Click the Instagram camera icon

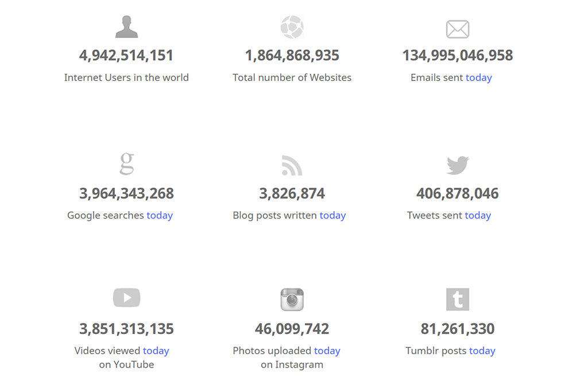tap(292, 299)
